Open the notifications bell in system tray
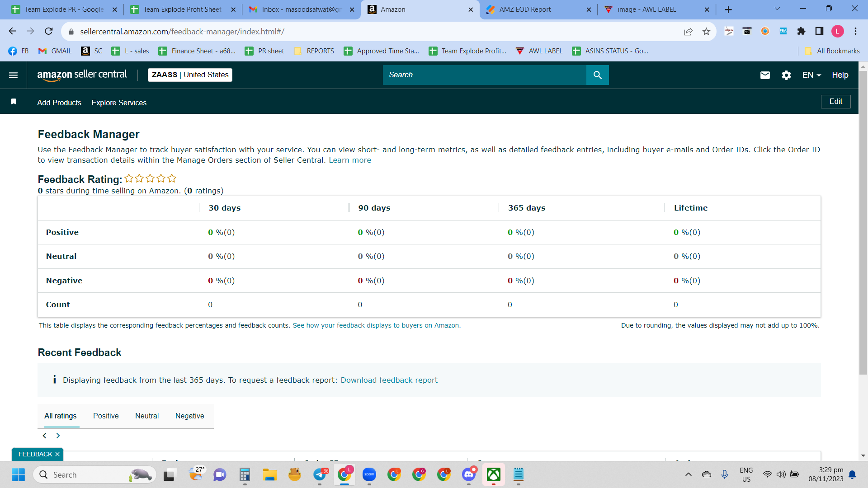 pos(852,474)
